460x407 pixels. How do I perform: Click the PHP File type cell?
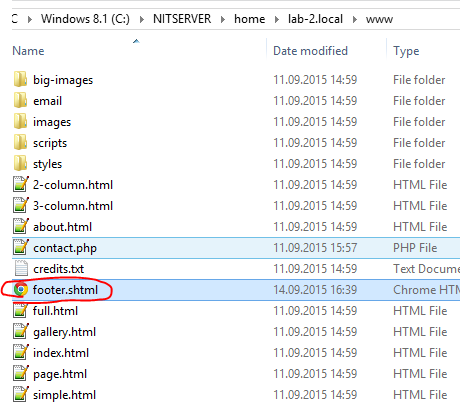click(415, 248)
